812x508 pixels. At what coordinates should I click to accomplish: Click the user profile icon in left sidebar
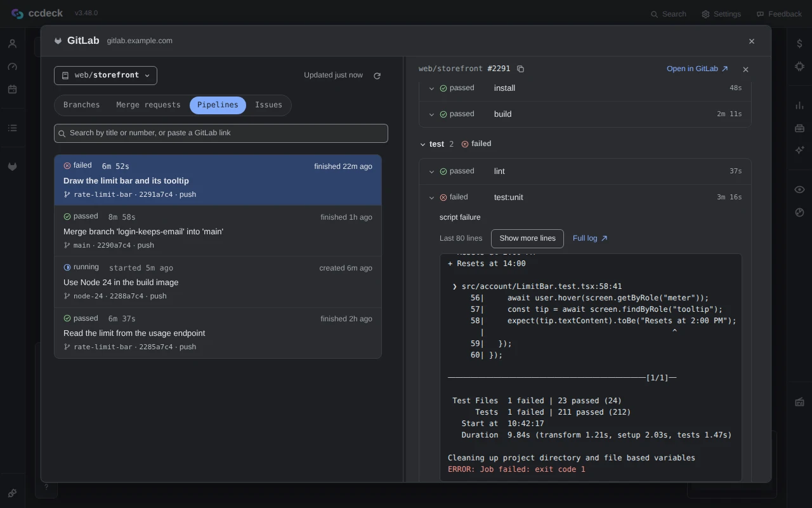point(12,44)
